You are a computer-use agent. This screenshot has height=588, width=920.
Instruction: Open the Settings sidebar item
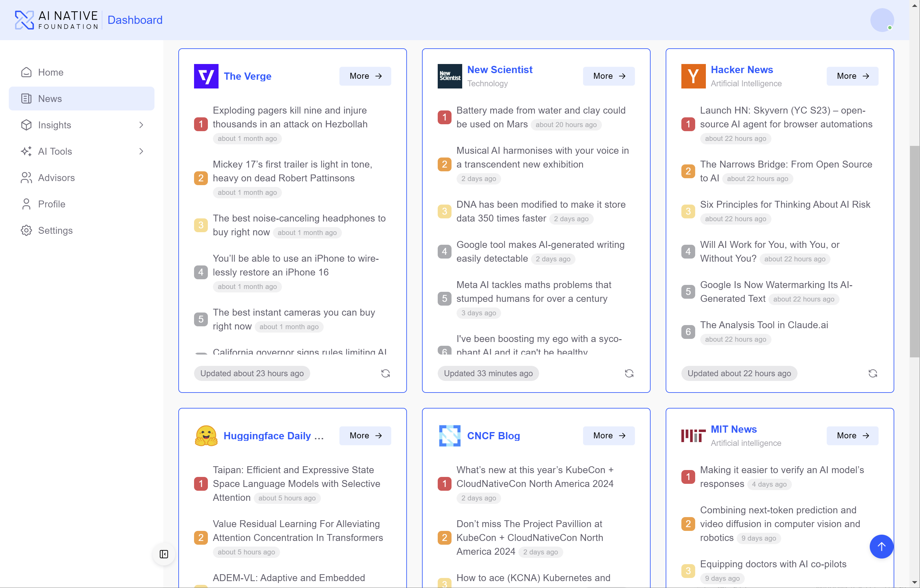point(55,230)
